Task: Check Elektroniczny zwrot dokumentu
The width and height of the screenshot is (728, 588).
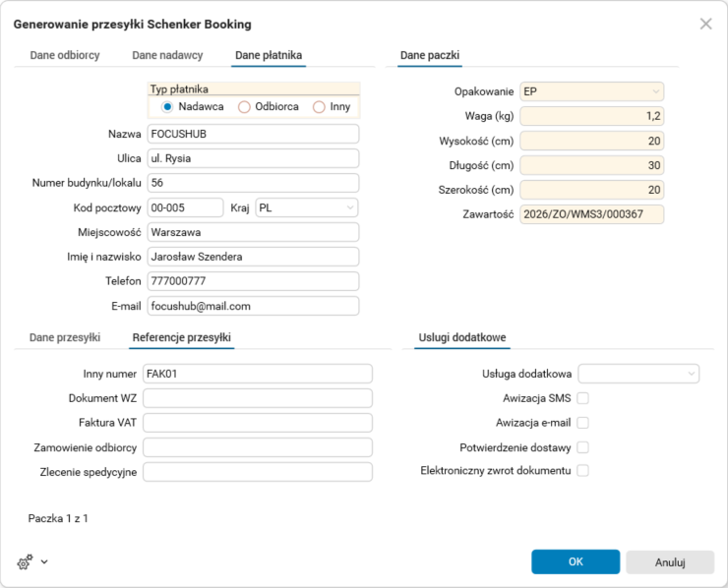Action: (x=582, y=471)
